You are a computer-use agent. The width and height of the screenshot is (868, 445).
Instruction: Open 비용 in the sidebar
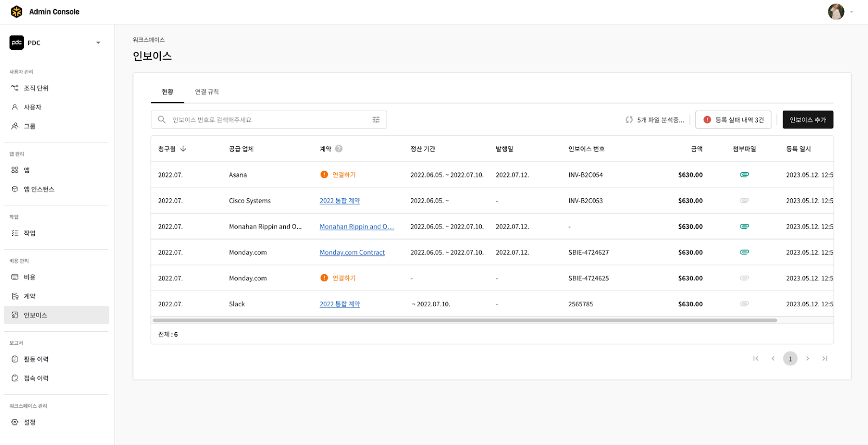tap(56, 277)
